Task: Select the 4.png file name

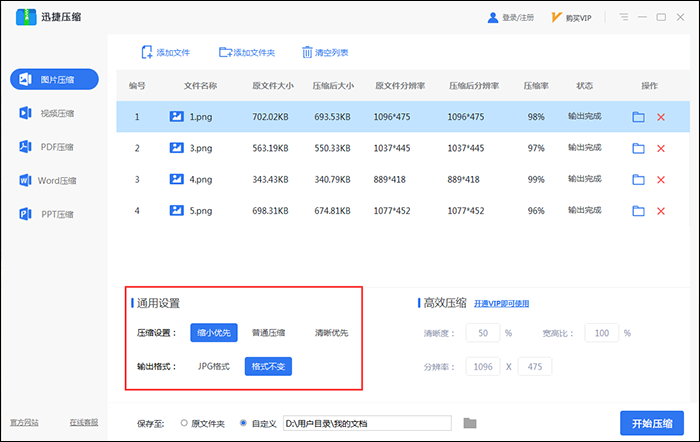Action: 201,179
